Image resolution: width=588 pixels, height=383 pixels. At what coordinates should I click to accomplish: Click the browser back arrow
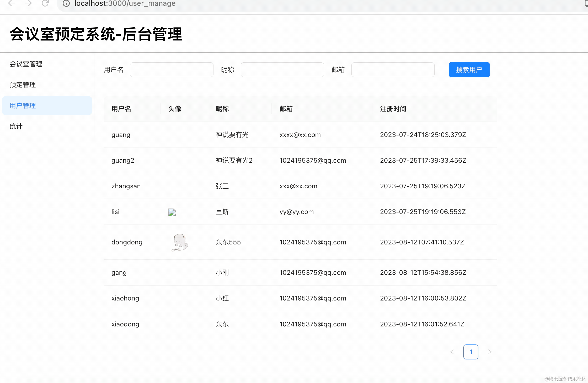click(12, 3)
